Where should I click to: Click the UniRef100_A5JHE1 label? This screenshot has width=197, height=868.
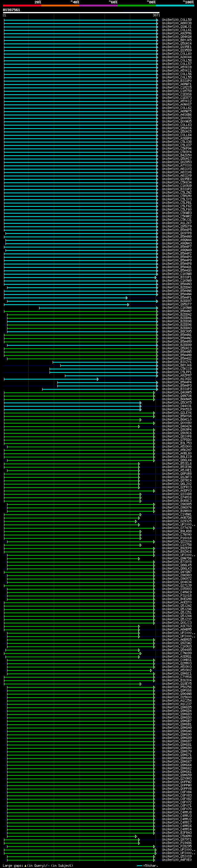click(x=177, y=470)
